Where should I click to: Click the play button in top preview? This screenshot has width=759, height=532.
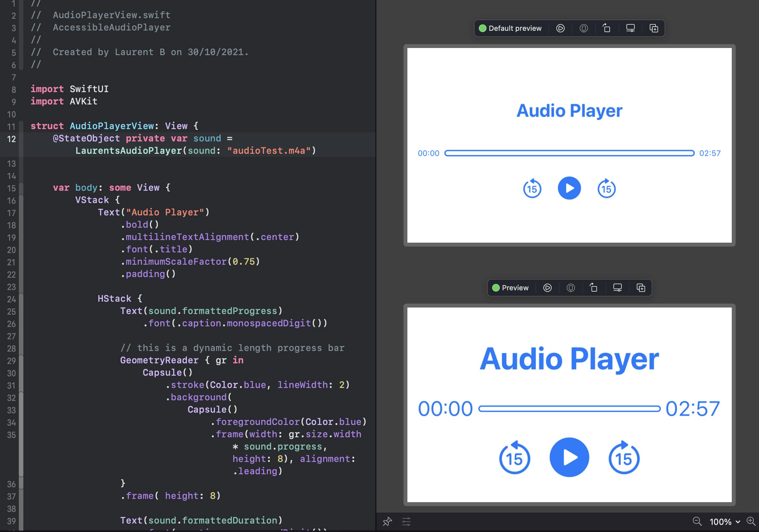(569, 188)
